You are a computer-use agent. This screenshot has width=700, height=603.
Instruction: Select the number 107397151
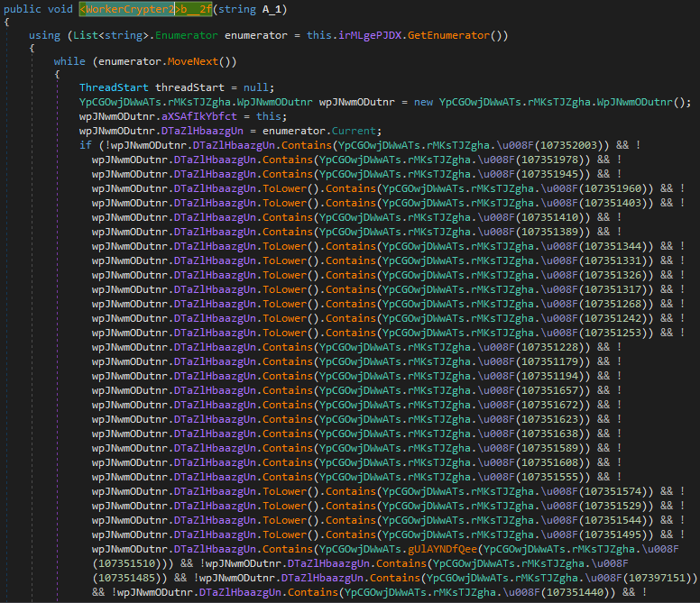click(x=657, y=578)
